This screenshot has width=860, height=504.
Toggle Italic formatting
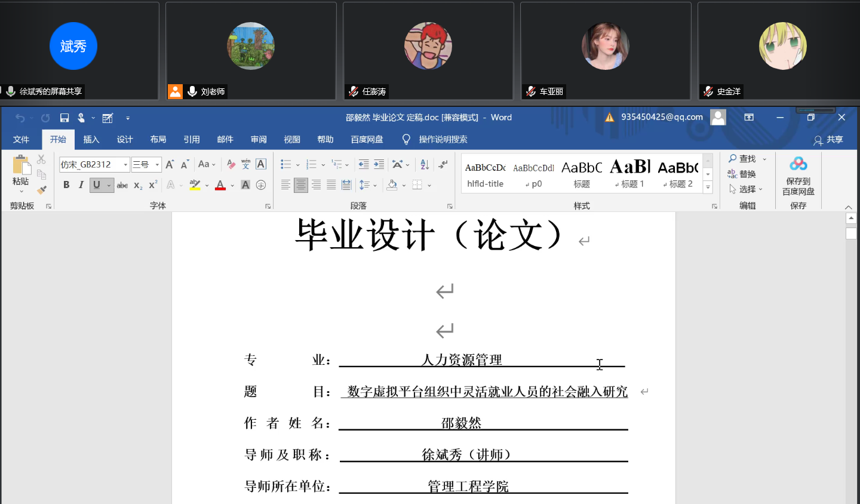pyautogui.click(x=81, y=185)
